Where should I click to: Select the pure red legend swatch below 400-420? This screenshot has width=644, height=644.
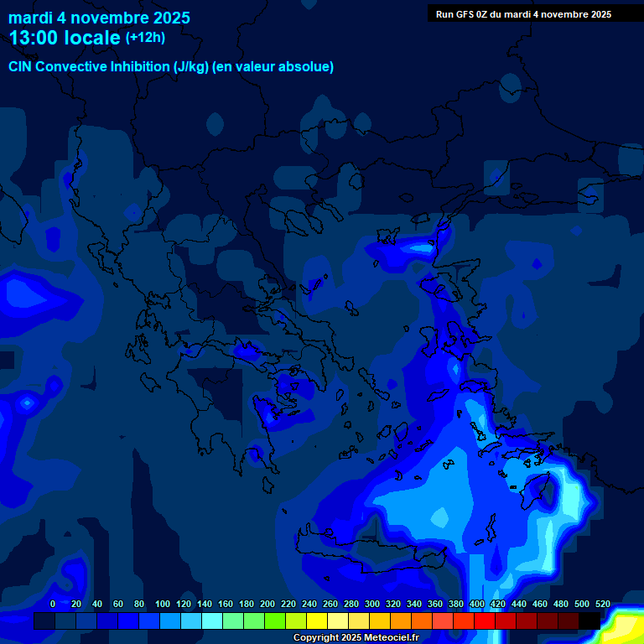pos(485,621)
